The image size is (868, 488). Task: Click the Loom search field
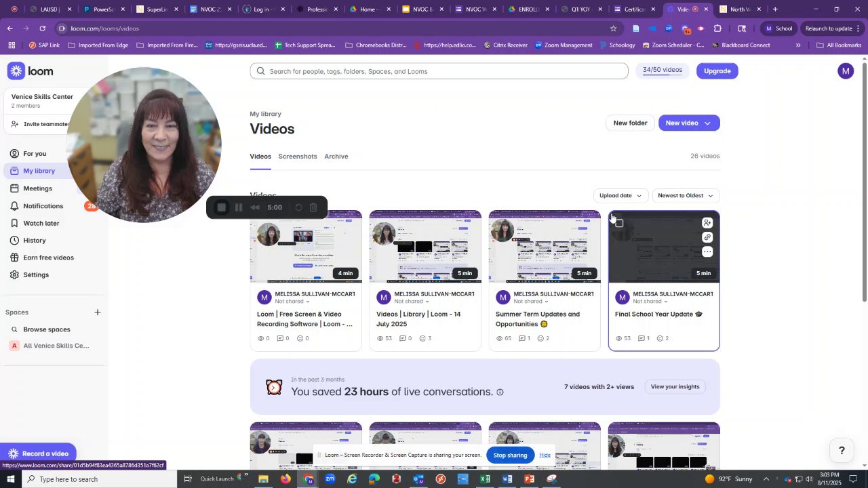tap(439, 71)
